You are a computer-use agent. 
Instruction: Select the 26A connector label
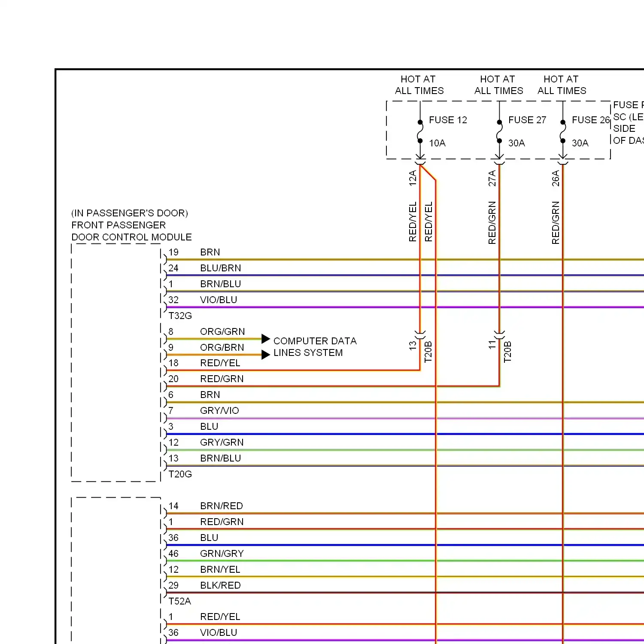556,178
